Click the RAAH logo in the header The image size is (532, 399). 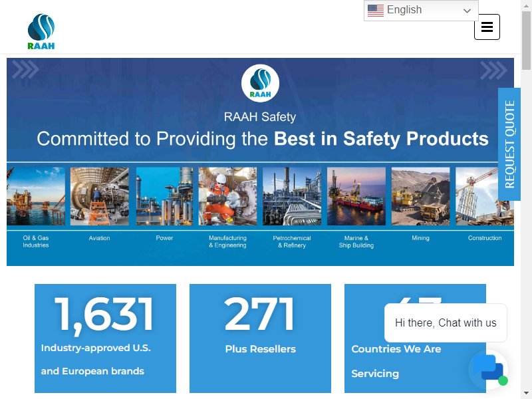pyautogui.click(x=41, y=31)
